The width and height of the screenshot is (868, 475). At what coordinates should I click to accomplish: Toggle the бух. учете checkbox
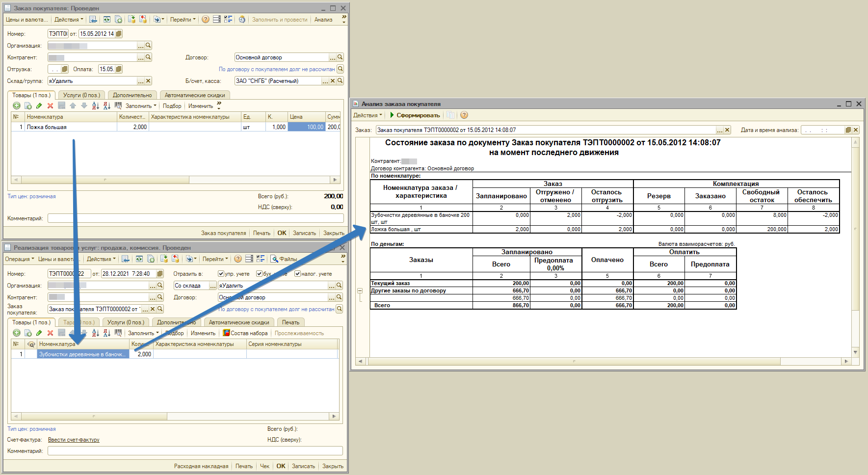pos(259,274)
